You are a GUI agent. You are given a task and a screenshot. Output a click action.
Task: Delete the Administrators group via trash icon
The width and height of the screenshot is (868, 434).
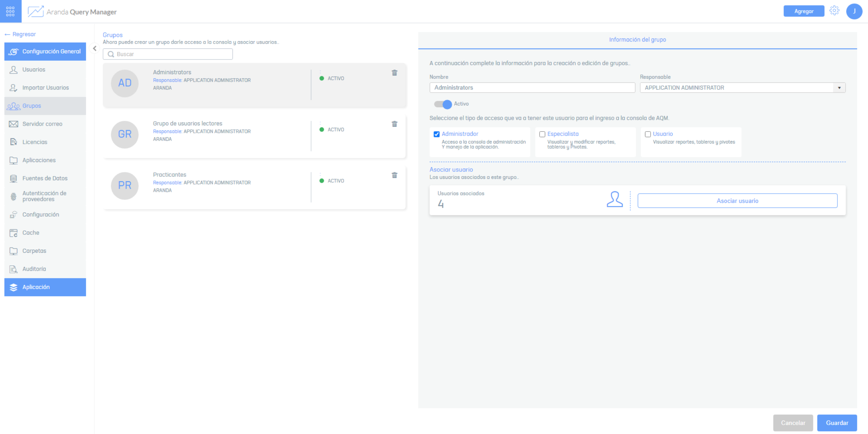(x=395, y=73)
